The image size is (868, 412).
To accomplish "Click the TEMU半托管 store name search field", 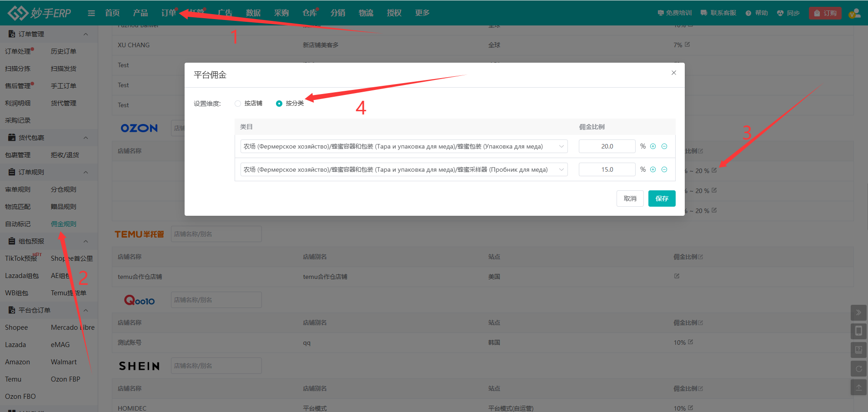I will coord(216,234).
